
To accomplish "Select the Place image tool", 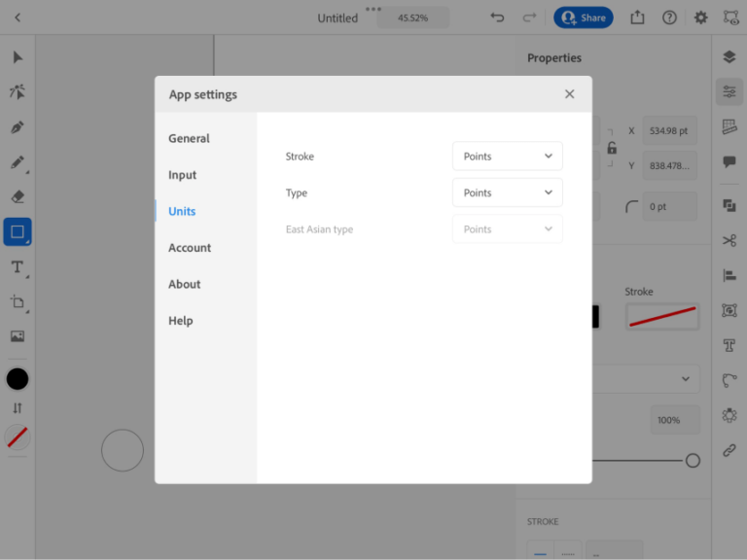I will (x=18, y=336).
